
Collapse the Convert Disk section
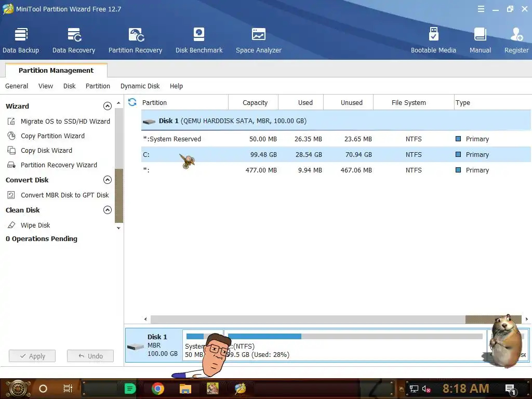click(107, 180)
